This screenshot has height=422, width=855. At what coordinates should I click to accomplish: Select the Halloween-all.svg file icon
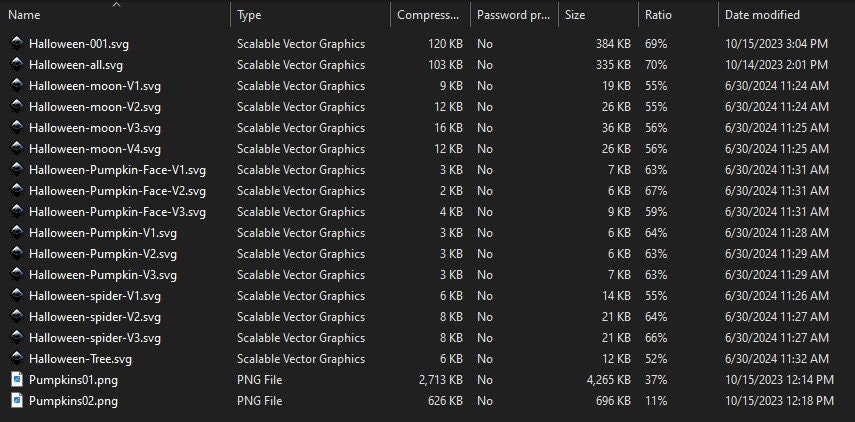17,64
